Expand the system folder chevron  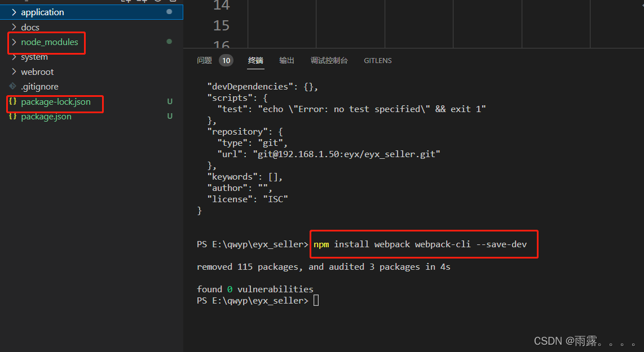(14, 56)
